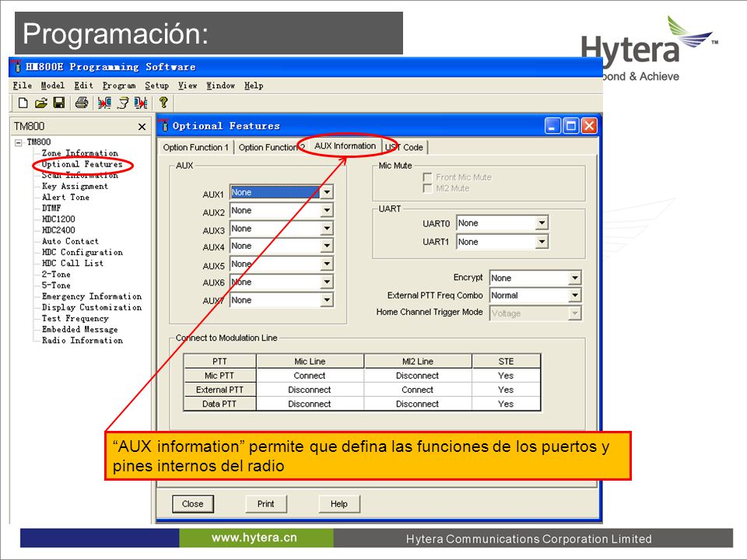This screenshot has width=747, height=560.
Task: Click the serial port setup toolbar icon
Action: pyautogui.click(x=123, y=103)
